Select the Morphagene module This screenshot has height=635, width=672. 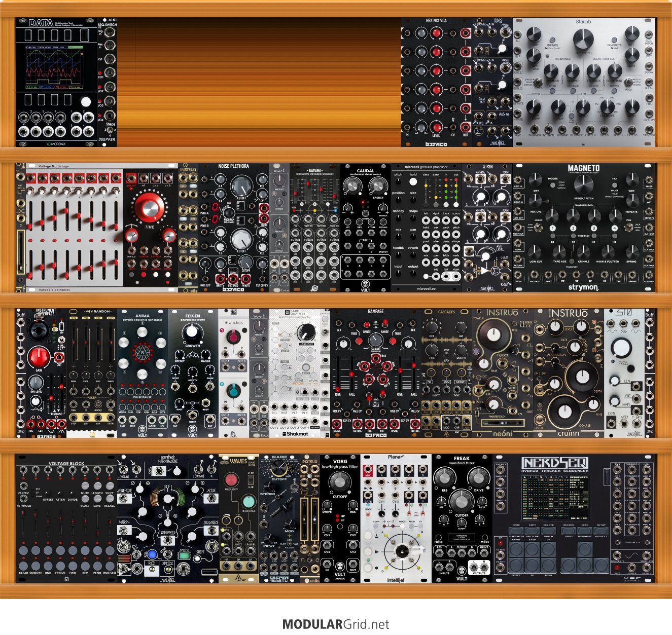coord(168,518)
